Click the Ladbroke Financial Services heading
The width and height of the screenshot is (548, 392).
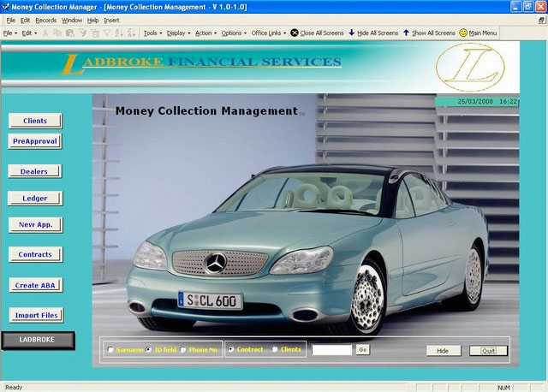(x=202, y=62)
